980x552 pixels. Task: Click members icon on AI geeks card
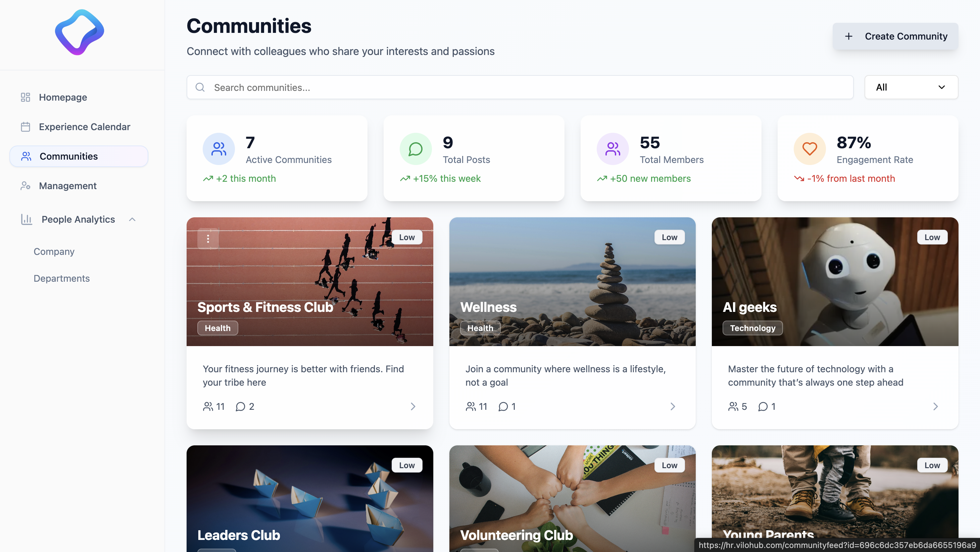tap(733, 406)
